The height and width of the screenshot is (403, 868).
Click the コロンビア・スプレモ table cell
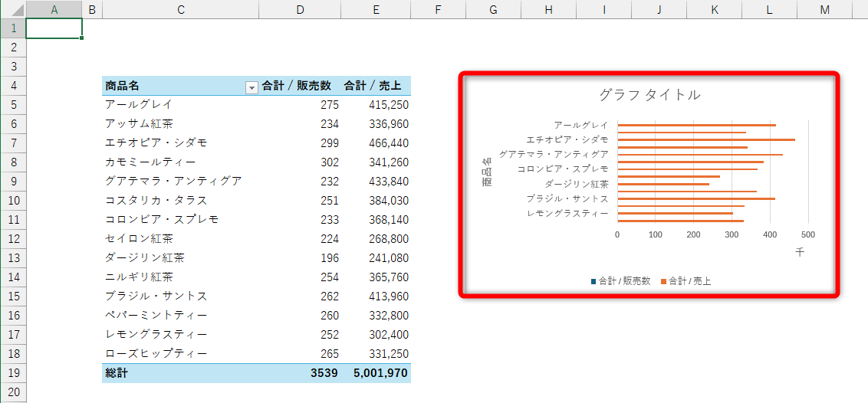pos(181,219)
